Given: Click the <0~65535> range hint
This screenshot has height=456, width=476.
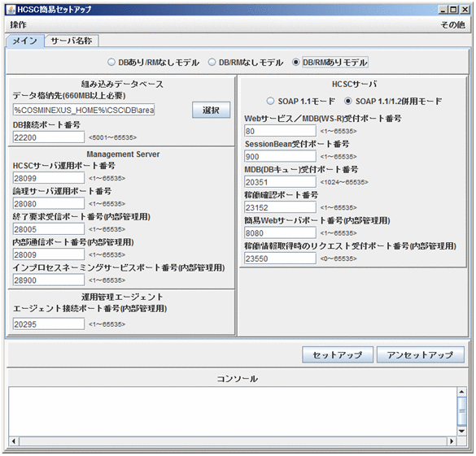Looking at the screenshot, I should [x=338, y=258].
